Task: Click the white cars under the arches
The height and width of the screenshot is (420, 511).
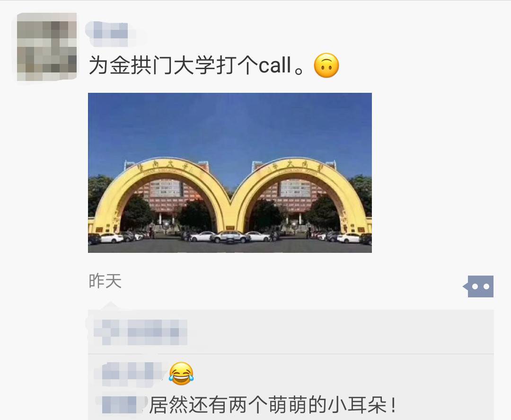Action: [230, 237]
